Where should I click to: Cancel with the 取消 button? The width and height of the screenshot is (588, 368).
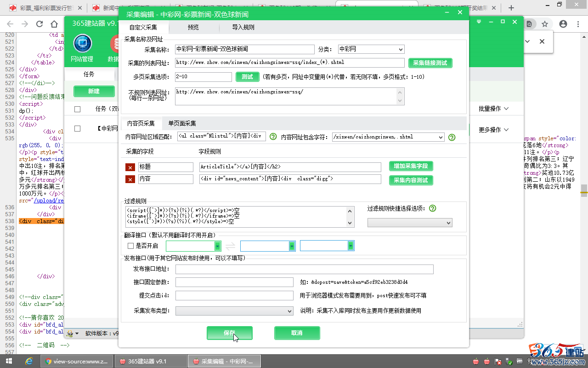click(297, 333)
